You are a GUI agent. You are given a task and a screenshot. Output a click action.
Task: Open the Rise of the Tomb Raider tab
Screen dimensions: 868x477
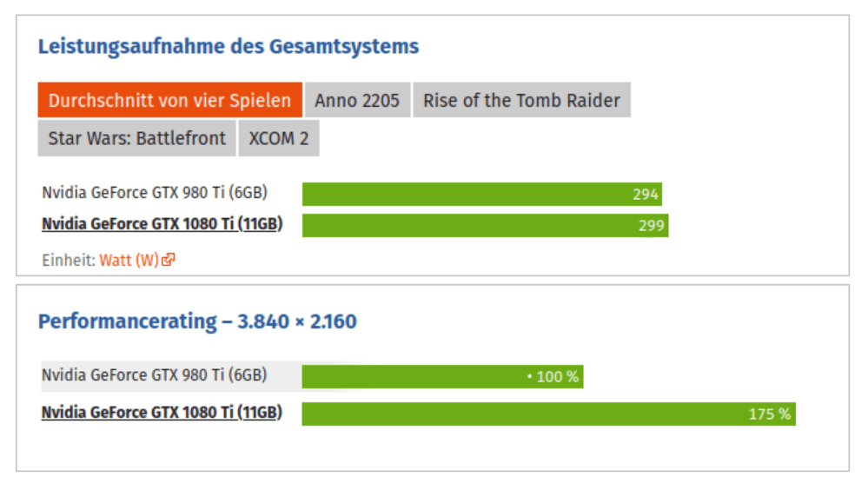521,100
